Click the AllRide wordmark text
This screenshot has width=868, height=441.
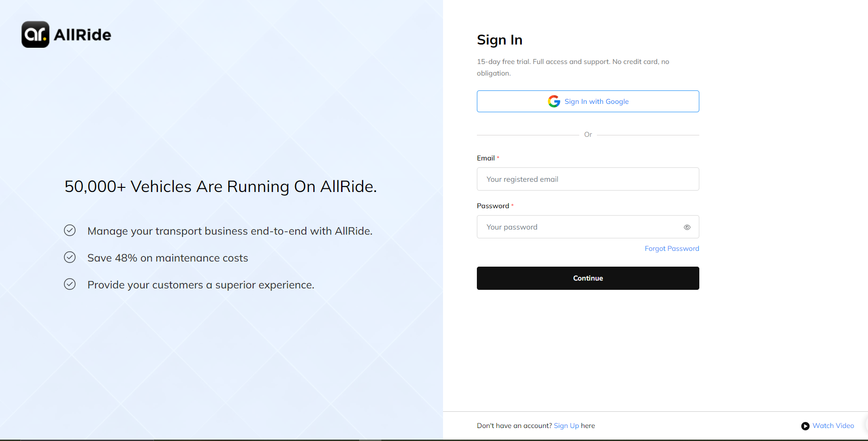click(82, 35)
